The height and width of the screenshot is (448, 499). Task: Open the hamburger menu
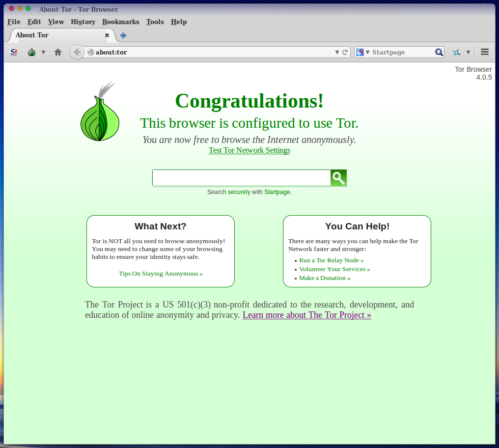coord(485,52)
